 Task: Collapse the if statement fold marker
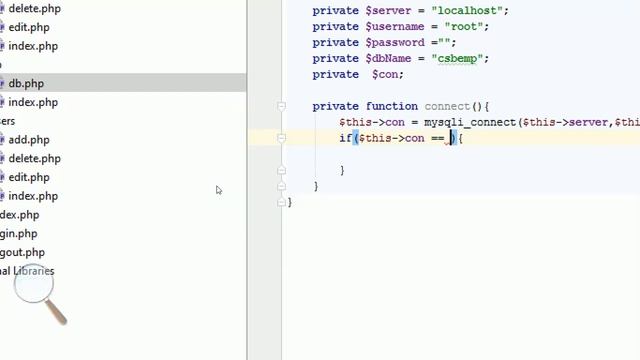tap(281, 138)
